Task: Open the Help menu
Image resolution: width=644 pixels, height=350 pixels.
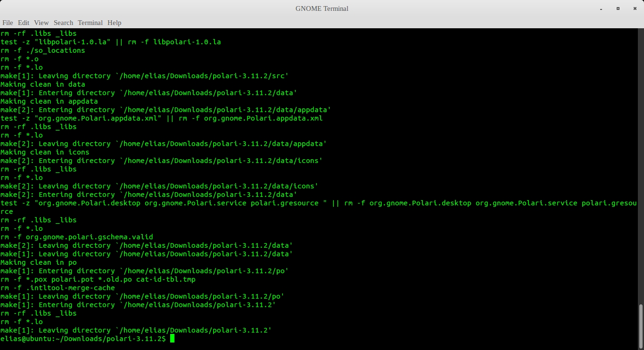Action: [x=114, y=23]
